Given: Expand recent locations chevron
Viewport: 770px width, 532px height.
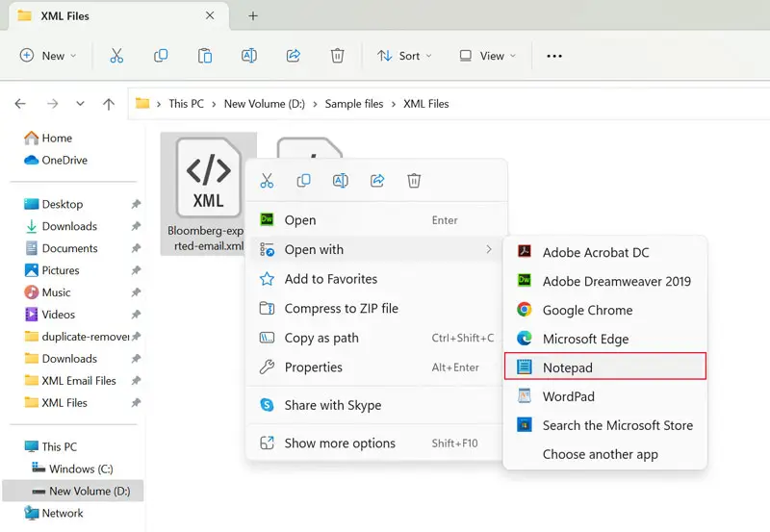Looking at the screenshot, I should (80, 104).
